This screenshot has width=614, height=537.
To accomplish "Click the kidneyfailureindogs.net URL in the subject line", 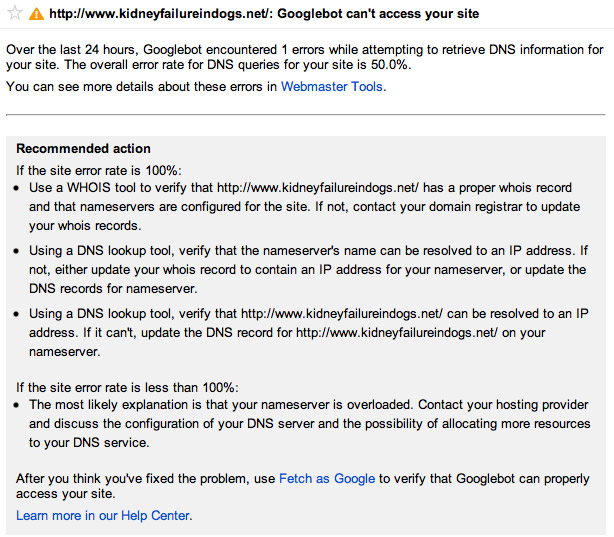I will [161, 14].
